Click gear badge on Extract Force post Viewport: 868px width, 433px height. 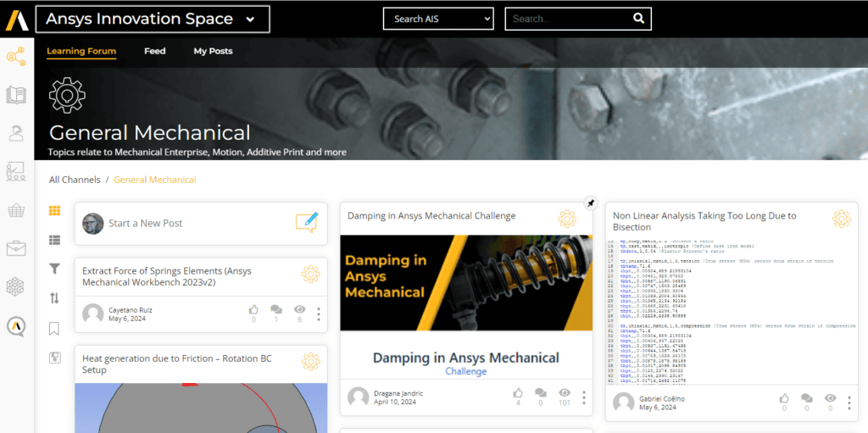[x=310, y=275]
